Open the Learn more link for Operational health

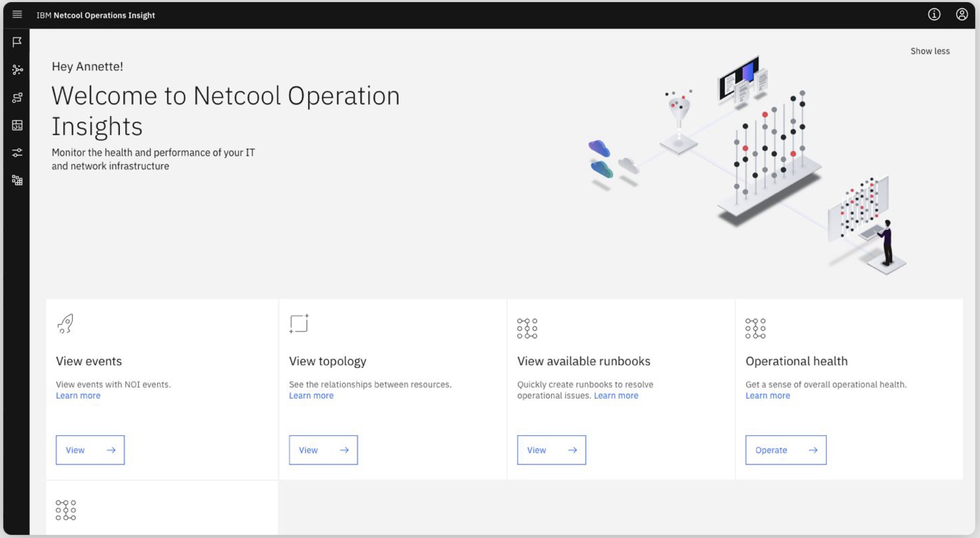tap(768, 396)
